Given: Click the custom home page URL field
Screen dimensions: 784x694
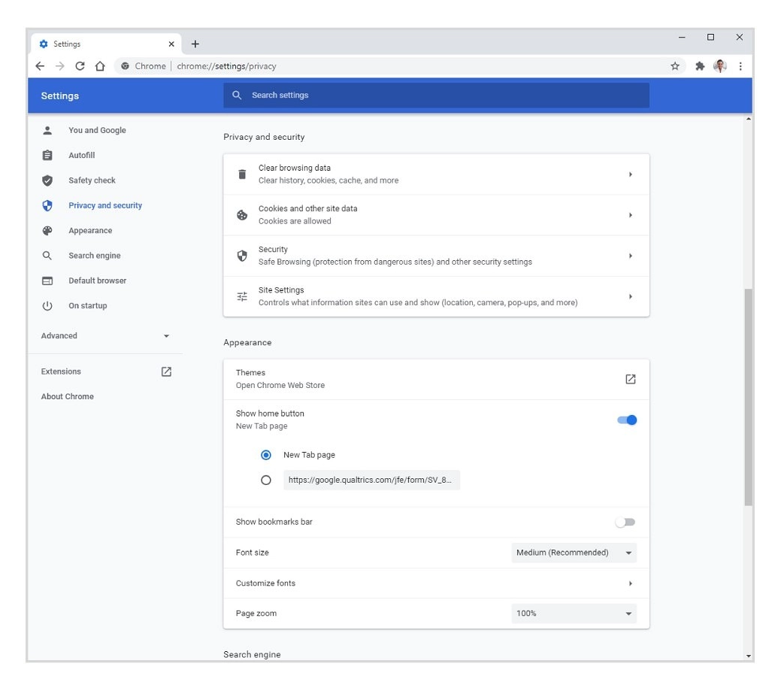Looking at the screenshot, I should click(x=371, y=480).
